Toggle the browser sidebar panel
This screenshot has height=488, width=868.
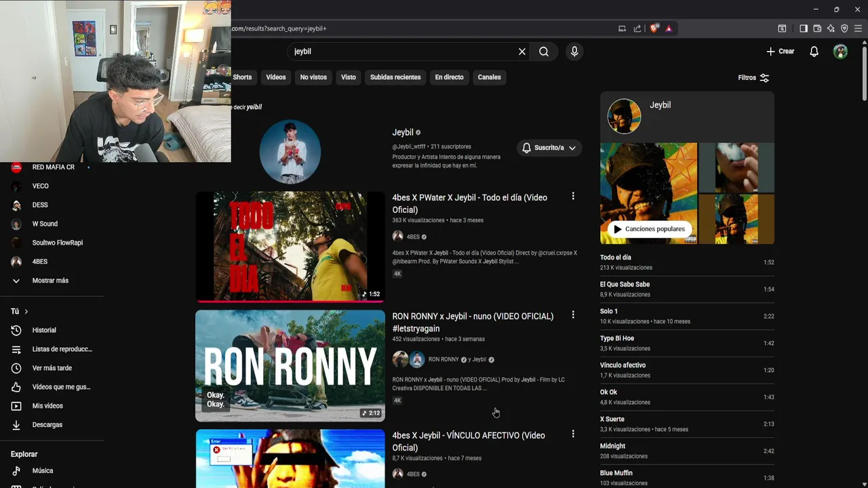[803, 28]
